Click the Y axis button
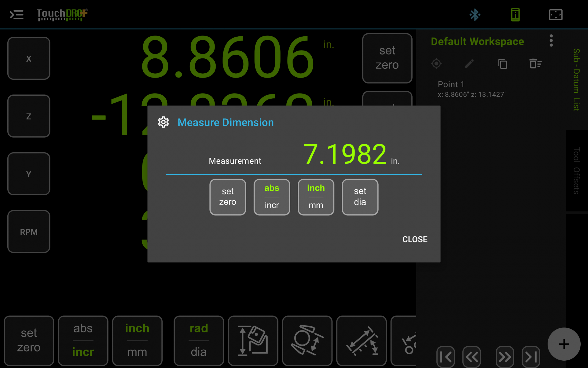 (x=29, y=174)
